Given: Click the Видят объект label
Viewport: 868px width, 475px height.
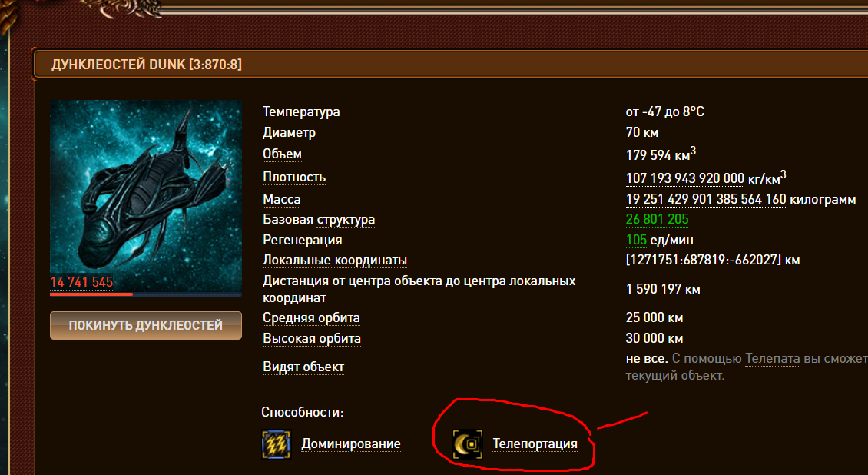Looking at the screenshot, I should pyautogui.click(x=303, y=367).
